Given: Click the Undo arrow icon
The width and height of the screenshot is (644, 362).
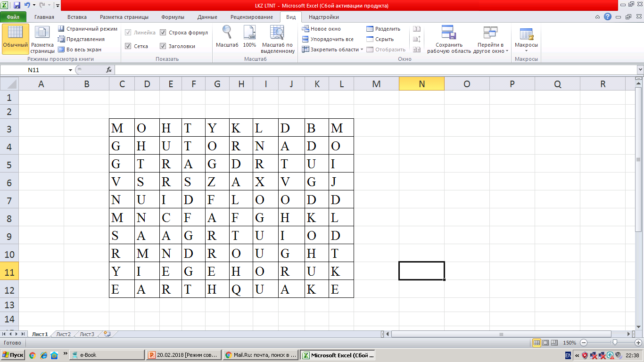Looking at the screenshot, I should [x=27, y=6].
